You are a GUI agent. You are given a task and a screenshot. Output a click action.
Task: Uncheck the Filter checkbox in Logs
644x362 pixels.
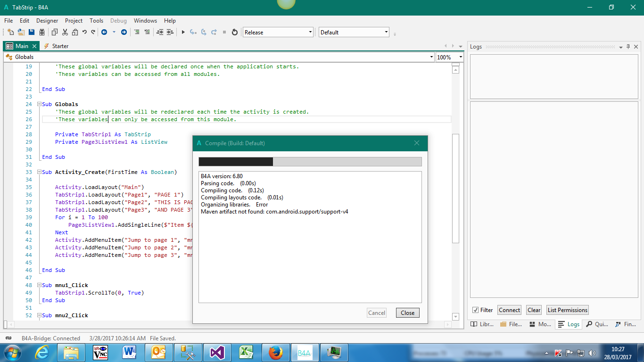(475, 310)
